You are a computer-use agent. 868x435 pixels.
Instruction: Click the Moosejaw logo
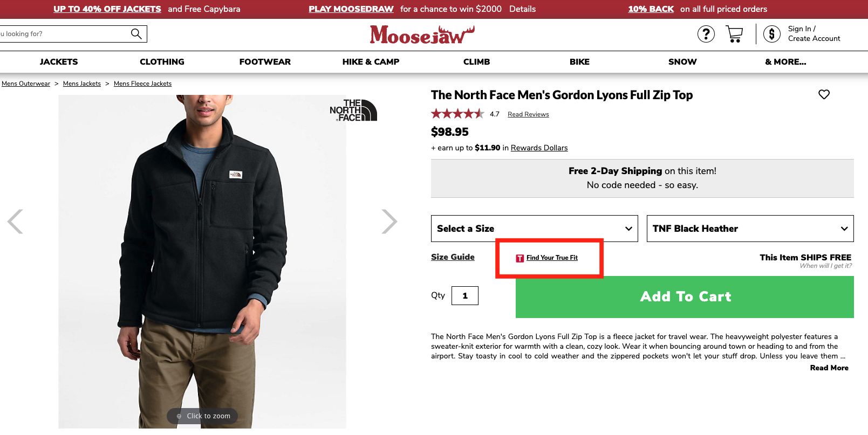pyautogui.click(x=422, y=35)
